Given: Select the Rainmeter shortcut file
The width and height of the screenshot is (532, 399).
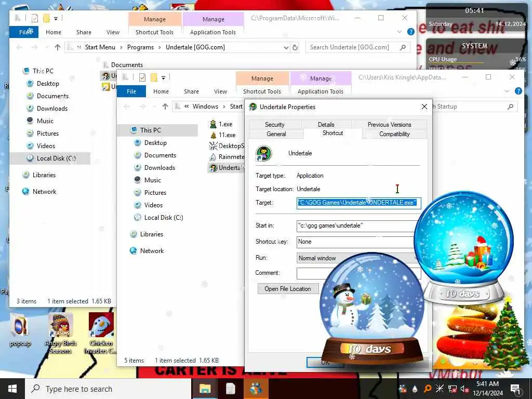Looking at the screenshot, I should (x=227, y=157).
